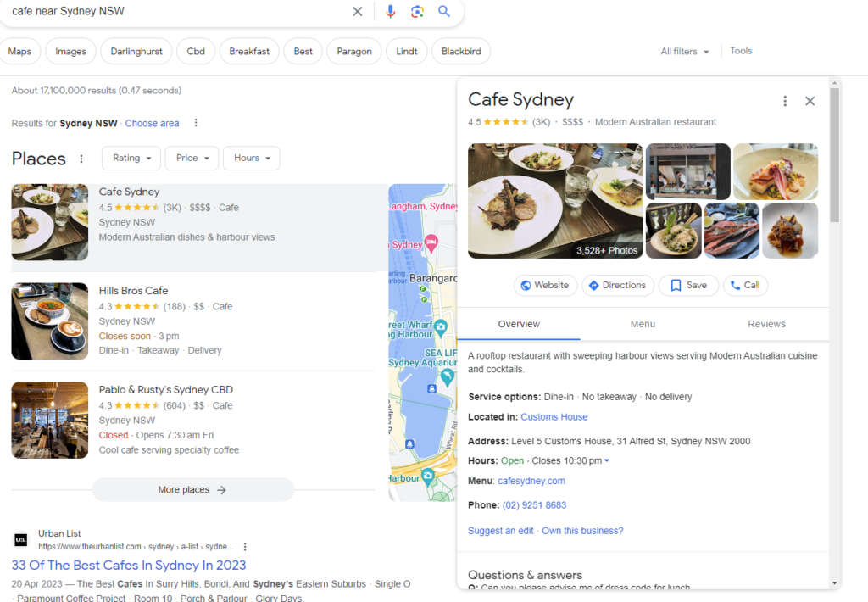Screen dimensions: 868x602
Task: Select the Paragon suggestion chip
Action: click(354, 51)
